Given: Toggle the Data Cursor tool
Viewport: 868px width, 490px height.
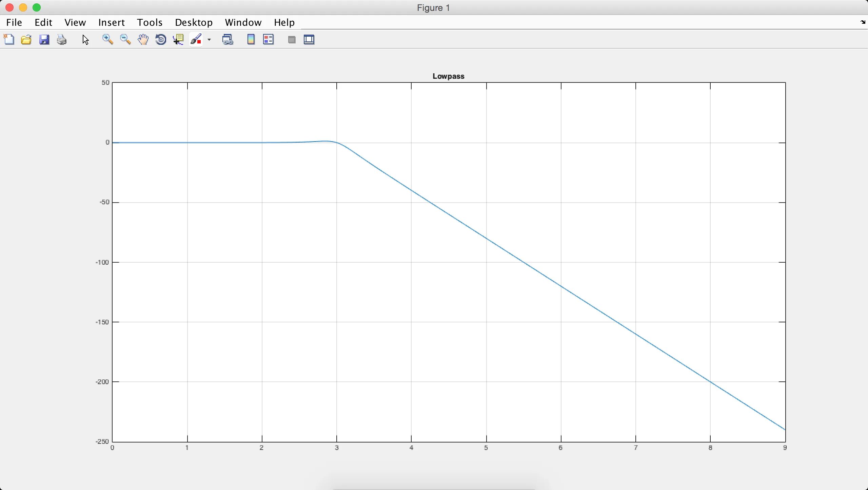Looking at the screenshot, I should point(178,40).
